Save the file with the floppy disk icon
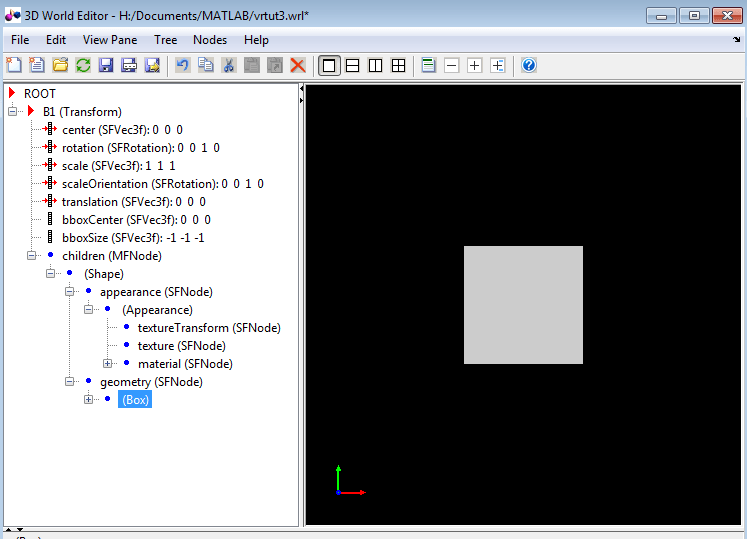The width and height of the screenshot is (747, 539). [106, 65]
